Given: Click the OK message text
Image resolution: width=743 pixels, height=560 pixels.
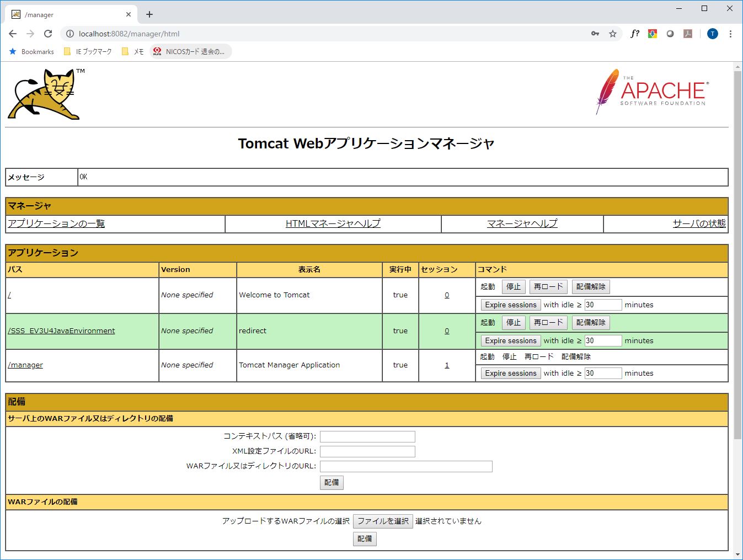Looking at the screenshot, I should coord(83,177).
